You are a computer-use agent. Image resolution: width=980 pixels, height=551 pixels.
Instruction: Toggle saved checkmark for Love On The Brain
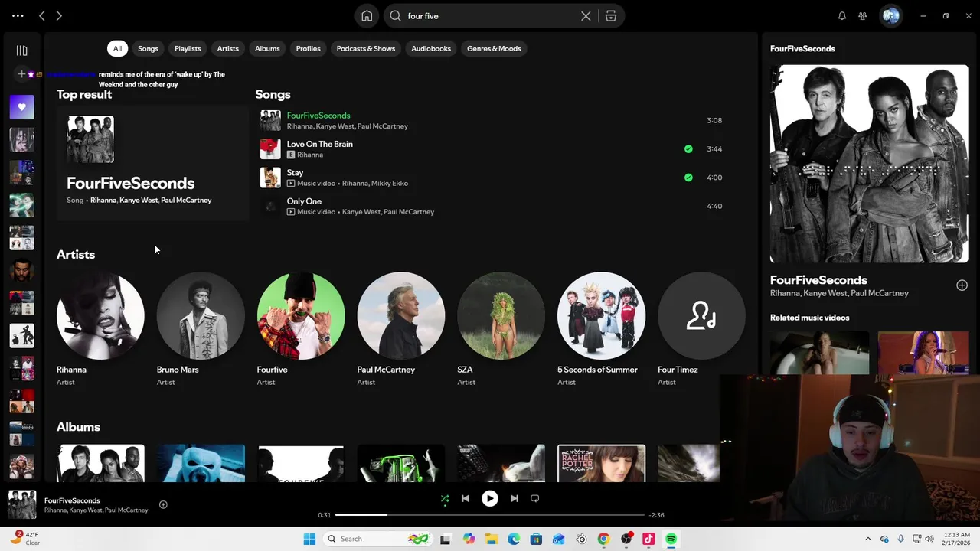coord(688,149)
